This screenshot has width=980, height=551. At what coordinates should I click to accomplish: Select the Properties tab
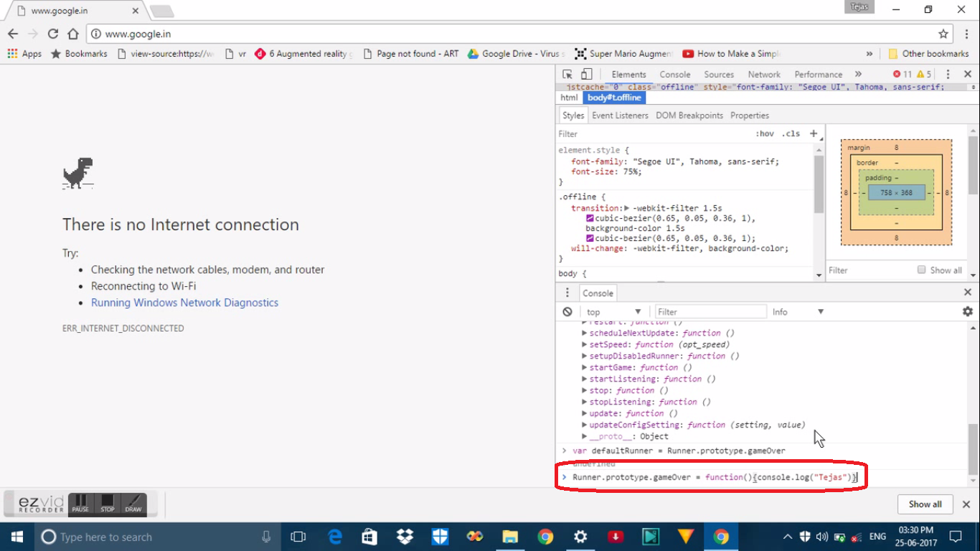tap(750, 116)
